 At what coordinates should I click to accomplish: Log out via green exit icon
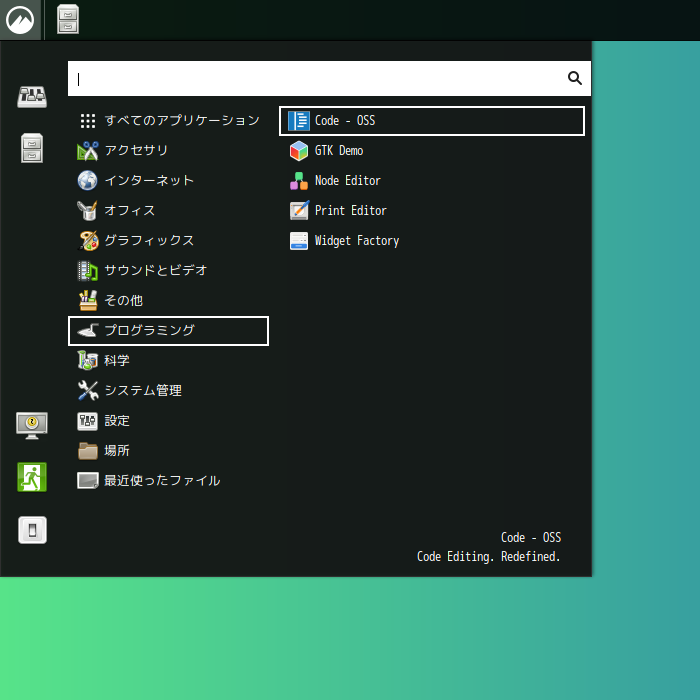coord(32,477)
